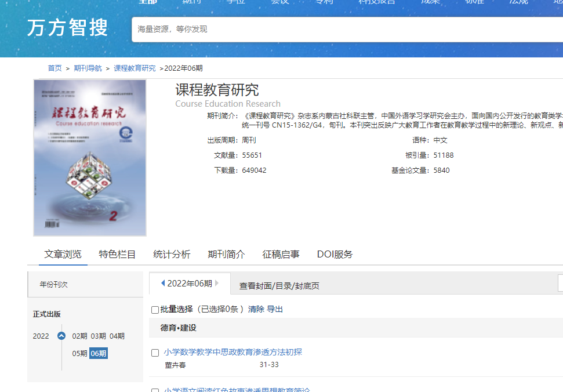Select issue 04期 in the year list
Image resolution: width=563 pixels, height=392 pixels.
117,336
